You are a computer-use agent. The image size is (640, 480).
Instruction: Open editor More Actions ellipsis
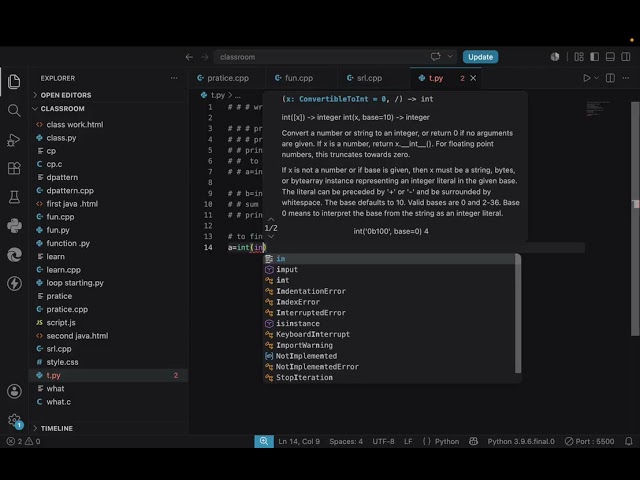coord(626,78)
